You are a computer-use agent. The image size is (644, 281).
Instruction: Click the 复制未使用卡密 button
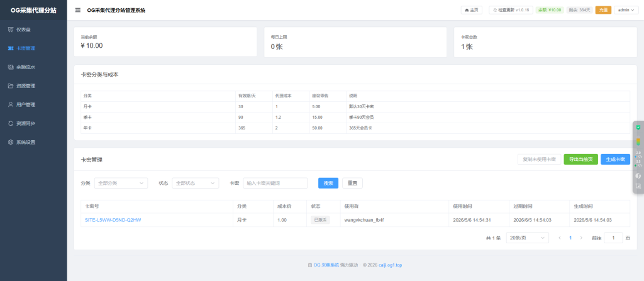(539, 160)
